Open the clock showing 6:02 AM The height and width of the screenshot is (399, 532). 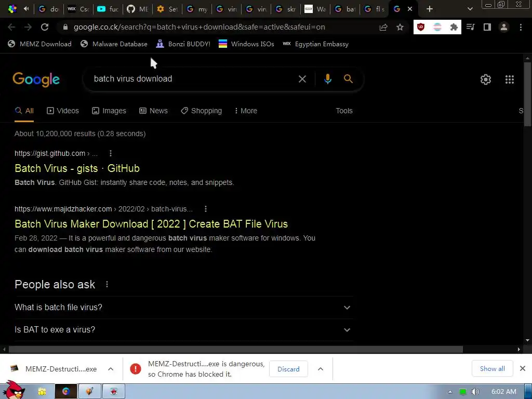click(503, 392)
